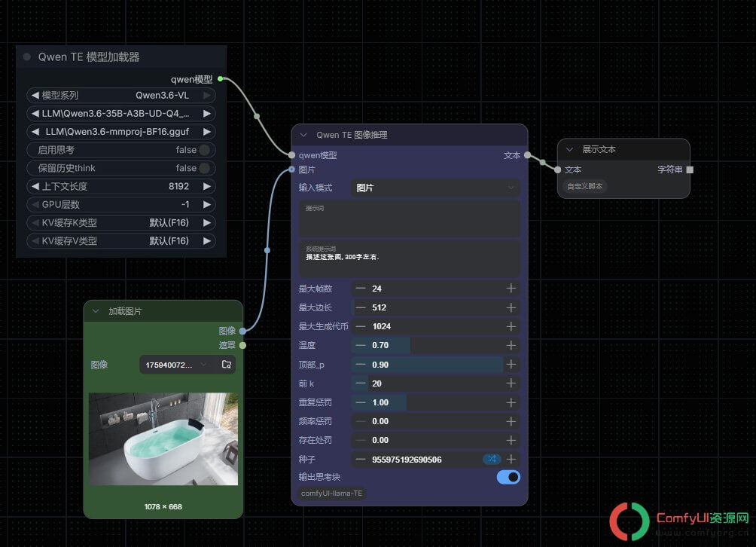The image size is (756, 547).
Task: Open the 输入模式 dropdown
Action: tap(436, 188)
